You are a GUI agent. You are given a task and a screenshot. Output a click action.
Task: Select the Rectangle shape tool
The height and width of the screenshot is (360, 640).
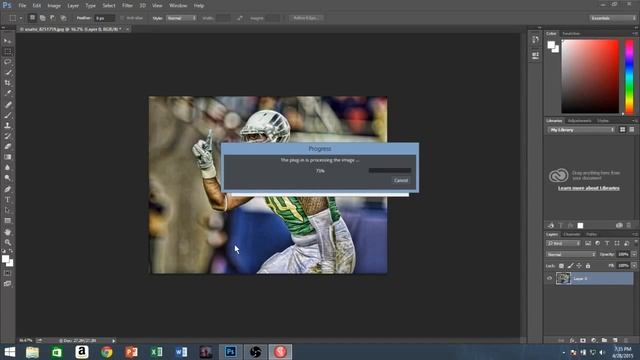(7, 221)
